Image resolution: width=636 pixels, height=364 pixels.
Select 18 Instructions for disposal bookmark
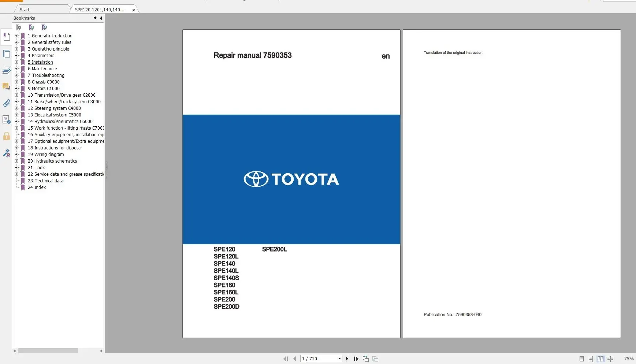pos(55,148)
